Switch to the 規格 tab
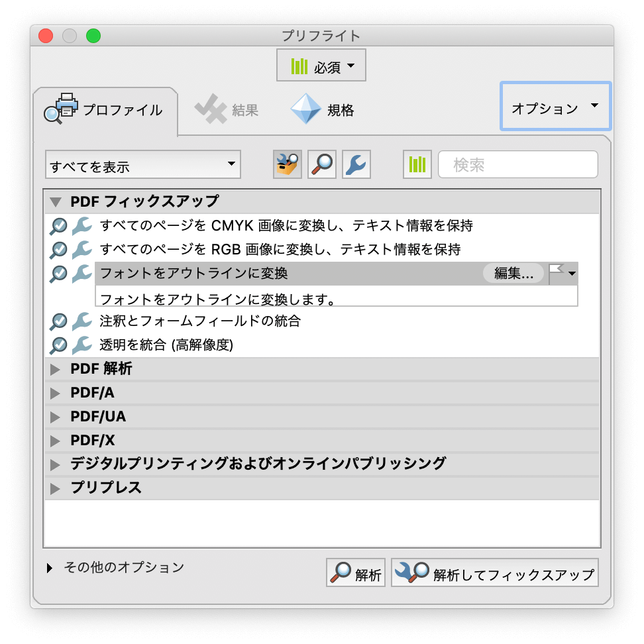 pyautogui.click(x=323, y=110)
